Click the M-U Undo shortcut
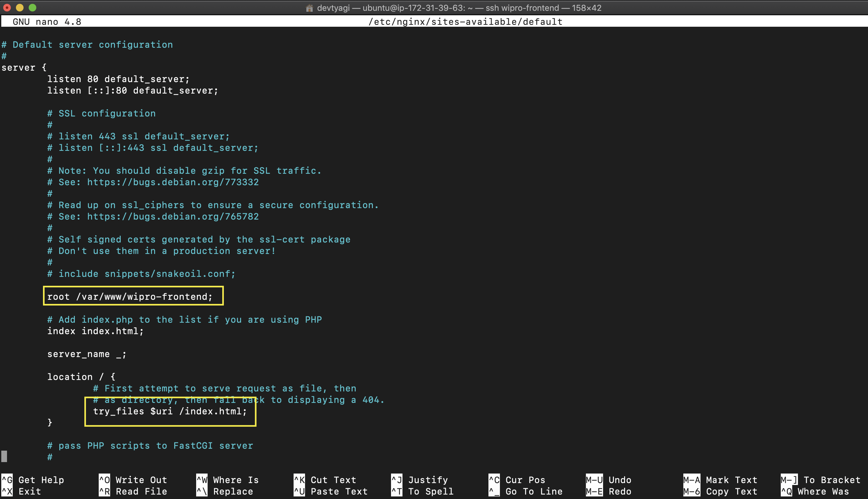 pyautogui.click(x=608, y=480)
